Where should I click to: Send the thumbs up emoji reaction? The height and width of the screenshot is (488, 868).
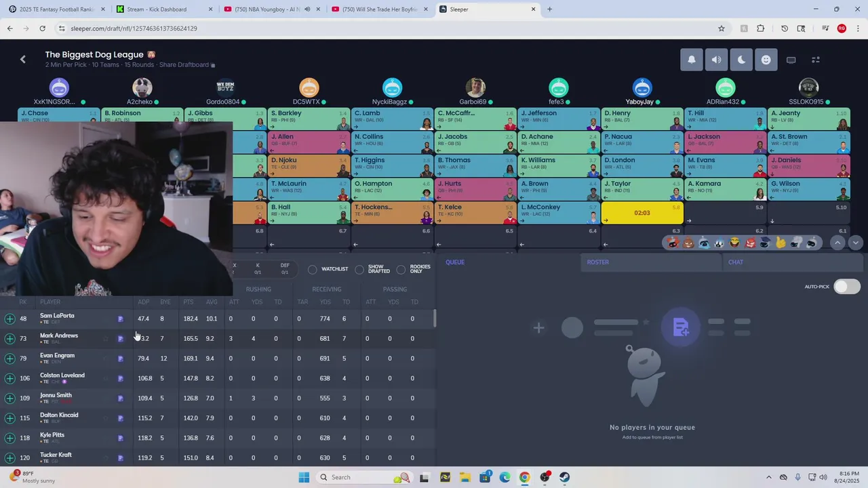click(781, 243)
